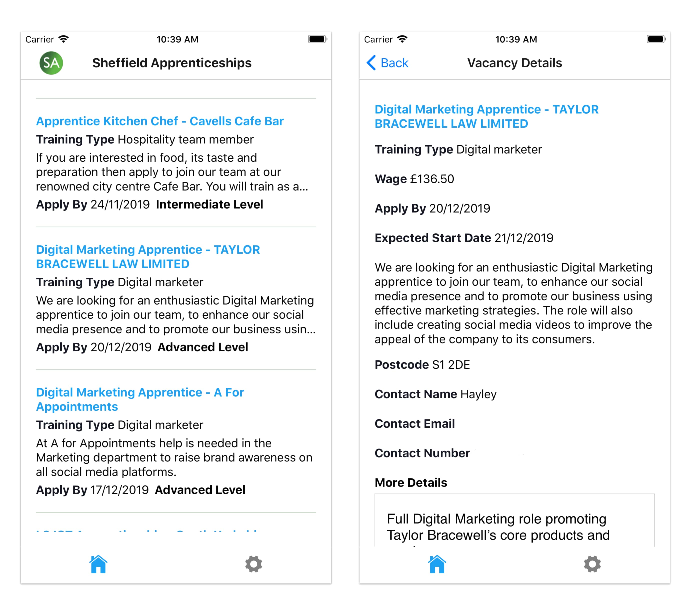Viewport: 700px width, 600px height.
Task: Tap 'Apply By 20/12/2019' on details screen
Action: 432,208
